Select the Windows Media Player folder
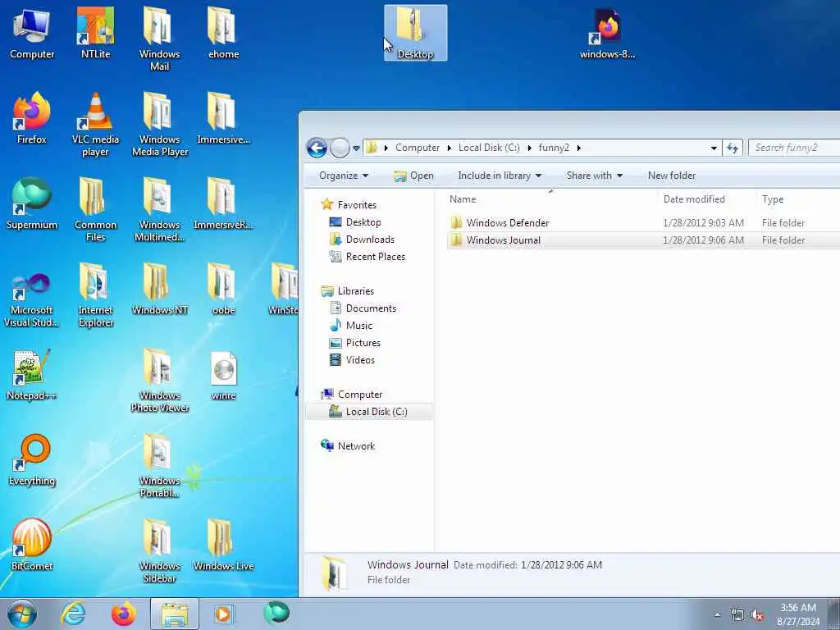Screen dimensions: 840x630 (x=160, y=125)
